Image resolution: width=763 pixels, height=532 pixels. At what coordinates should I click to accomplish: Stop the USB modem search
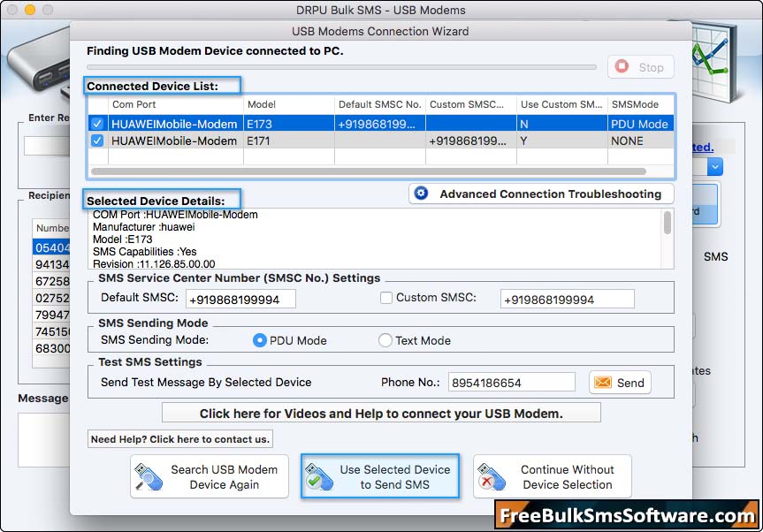[641, 67]
